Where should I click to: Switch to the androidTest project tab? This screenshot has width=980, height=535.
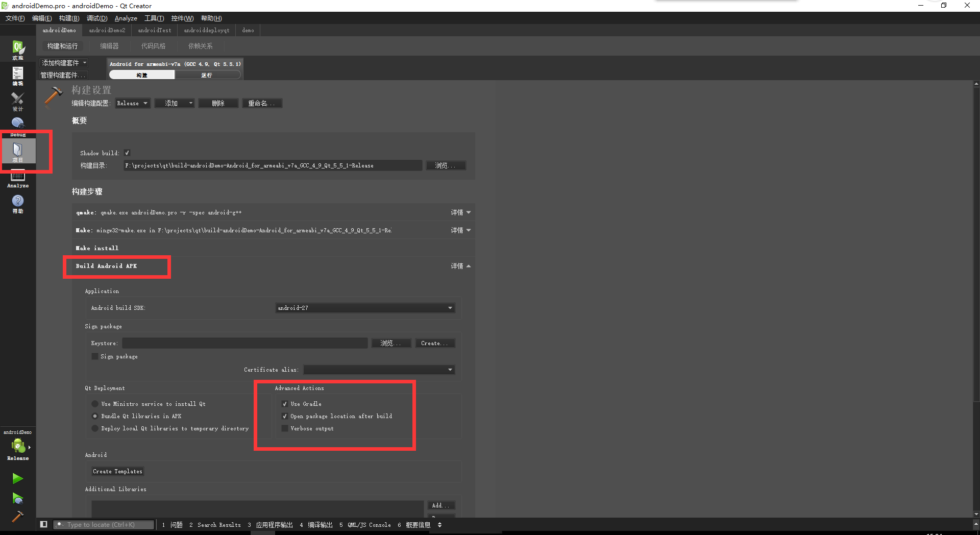[155, 30]
